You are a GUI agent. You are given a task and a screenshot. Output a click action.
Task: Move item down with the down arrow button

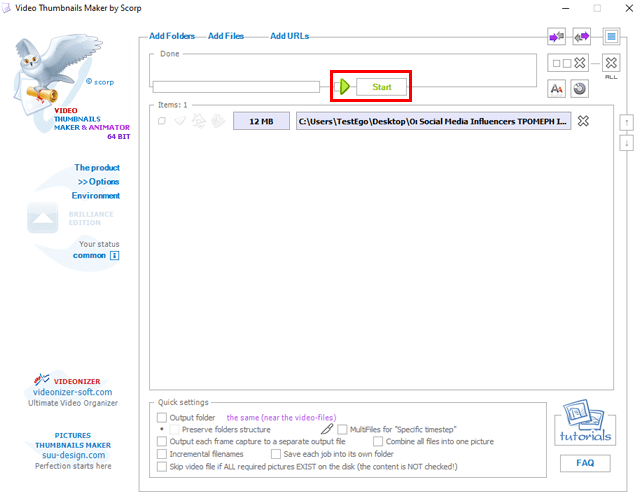(627, 143)
